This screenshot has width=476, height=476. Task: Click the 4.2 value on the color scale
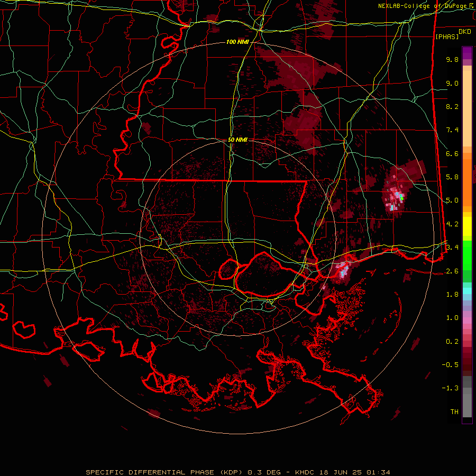coord(452,224)
